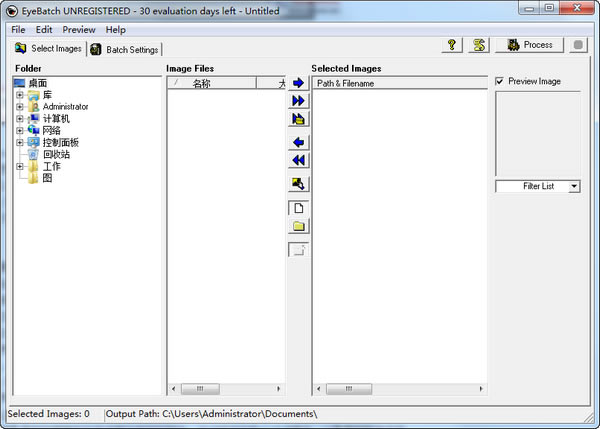
Task: Click the gray stop button beside Process
Action: [578, 45]
